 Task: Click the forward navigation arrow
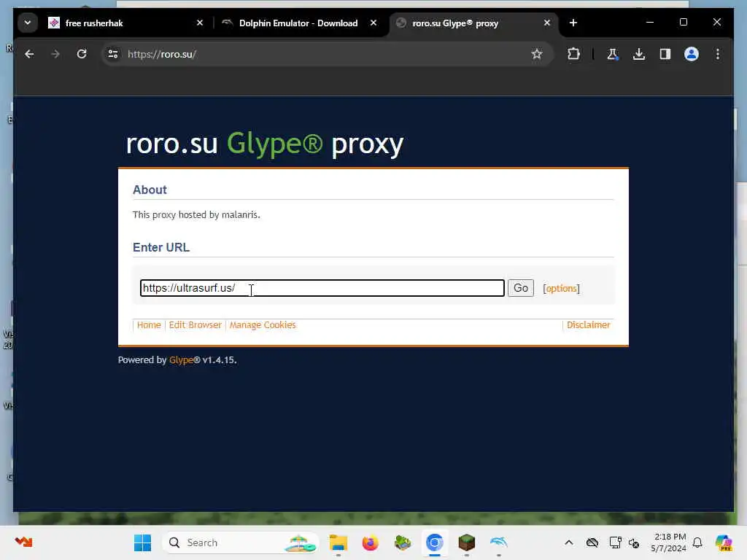(55, 54)
